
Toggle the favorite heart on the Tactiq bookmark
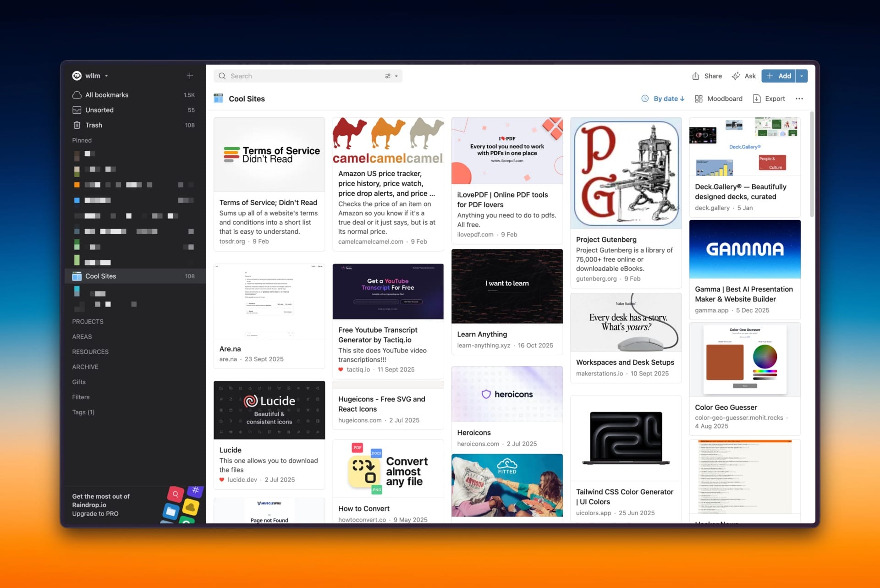click(x=341, y=369)
